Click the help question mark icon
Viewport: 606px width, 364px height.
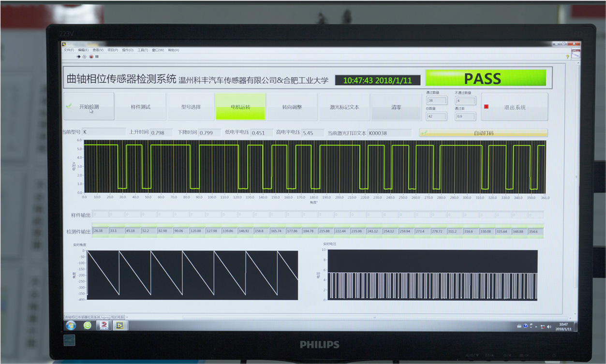(x=567, y=57)
